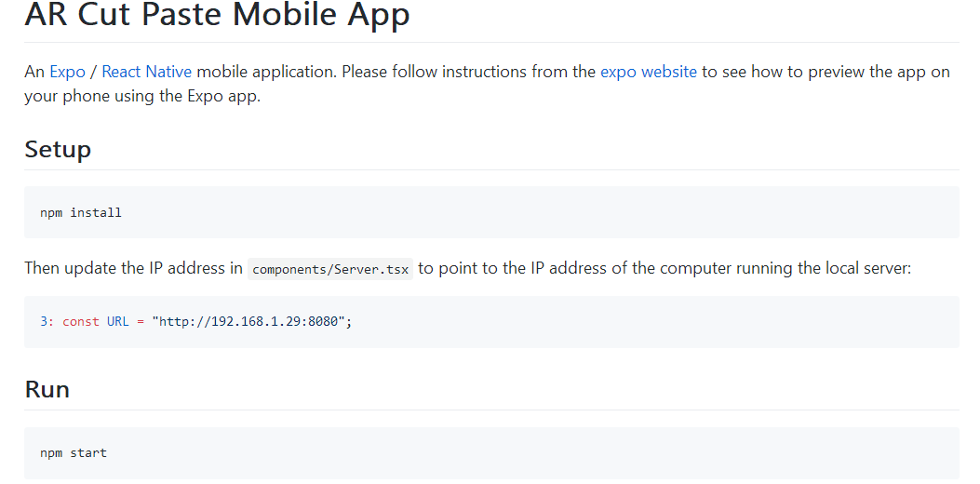This screenshot has height=484, width=980.
Task: Click line number 3 in code snippet
Action: pyautogui.click(x=46, y=322)
